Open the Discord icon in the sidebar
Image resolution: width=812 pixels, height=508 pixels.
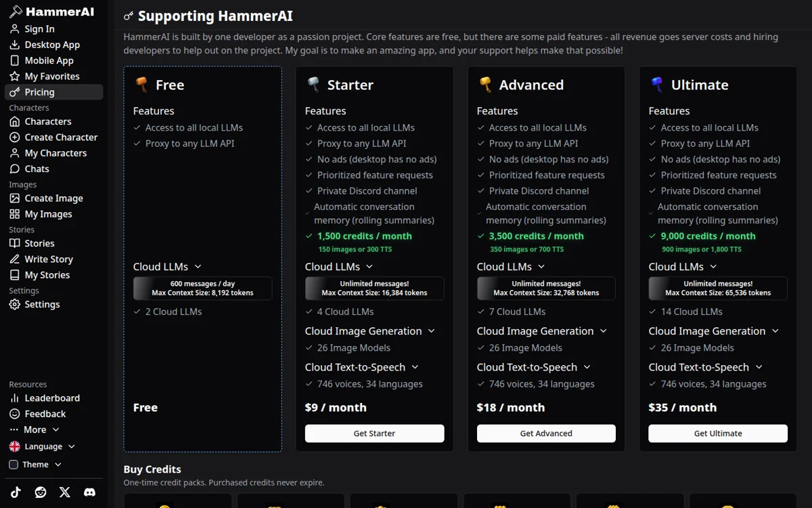coord(89,492)
